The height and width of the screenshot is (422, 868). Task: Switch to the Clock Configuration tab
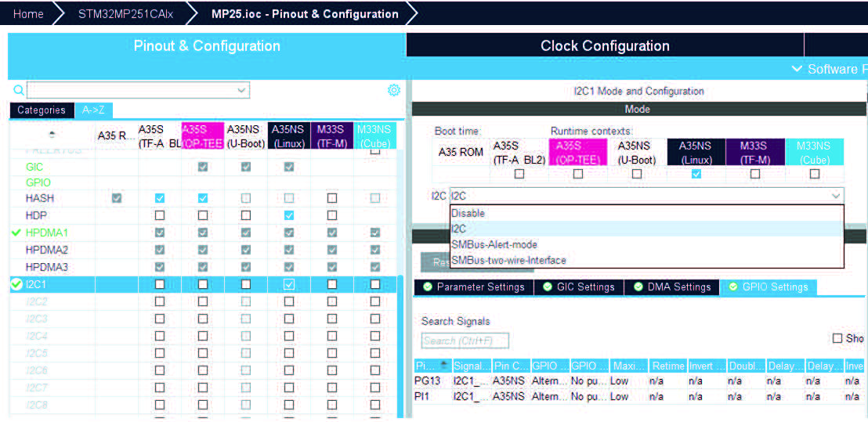(x=605, y=45)
